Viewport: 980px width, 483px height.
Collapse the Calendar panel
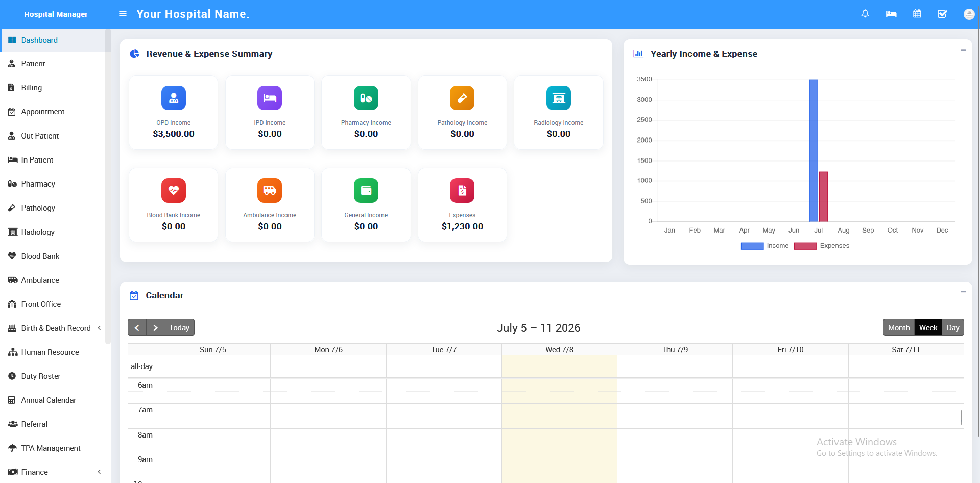tap(963, 292)
